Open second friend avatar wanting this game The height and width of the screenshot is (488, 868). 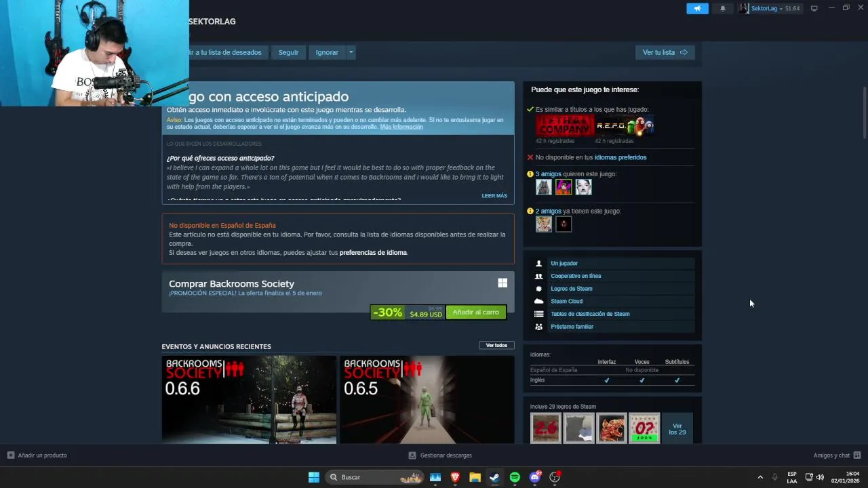click(x=564, y=187)
